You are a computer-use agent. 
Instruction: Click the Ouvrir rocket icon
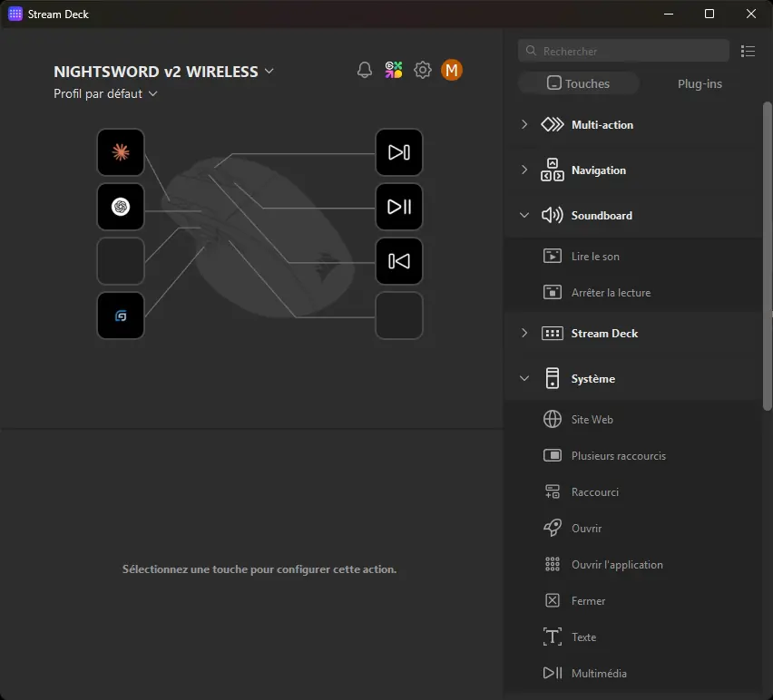point(553,528)
